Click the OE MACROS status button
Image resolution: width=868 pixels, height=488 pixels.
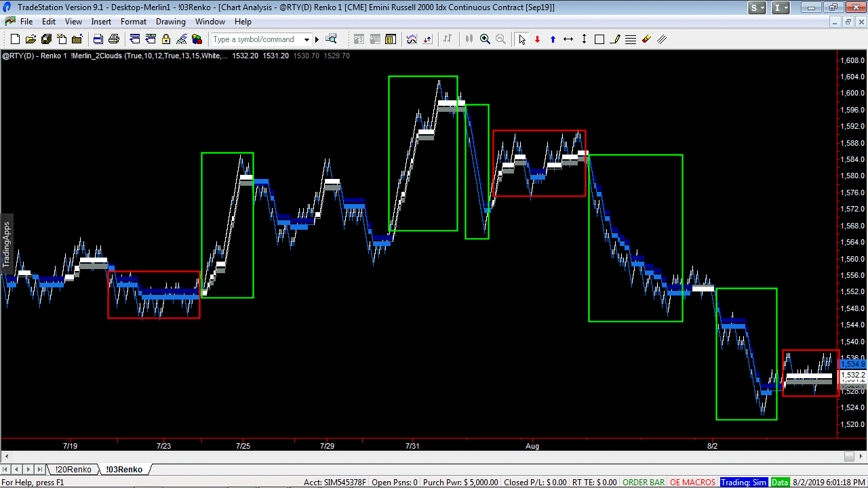click(692, 483)
